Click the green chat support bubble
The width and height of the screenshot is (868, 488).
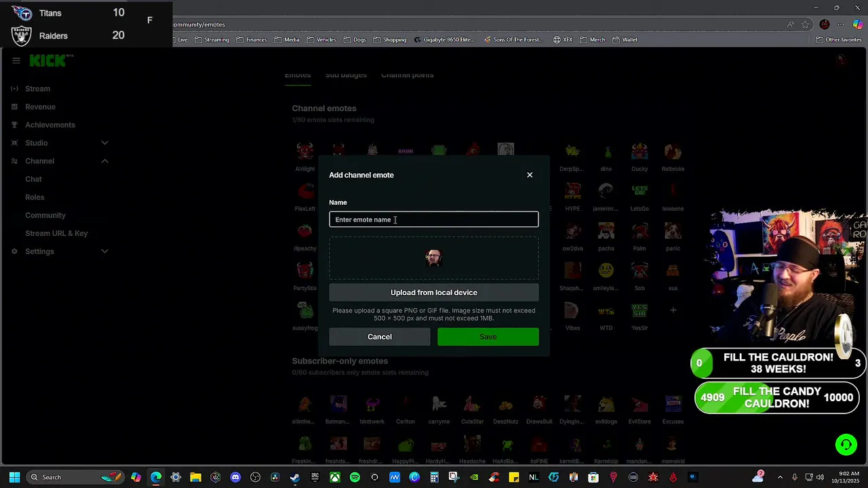pos(846,445)
